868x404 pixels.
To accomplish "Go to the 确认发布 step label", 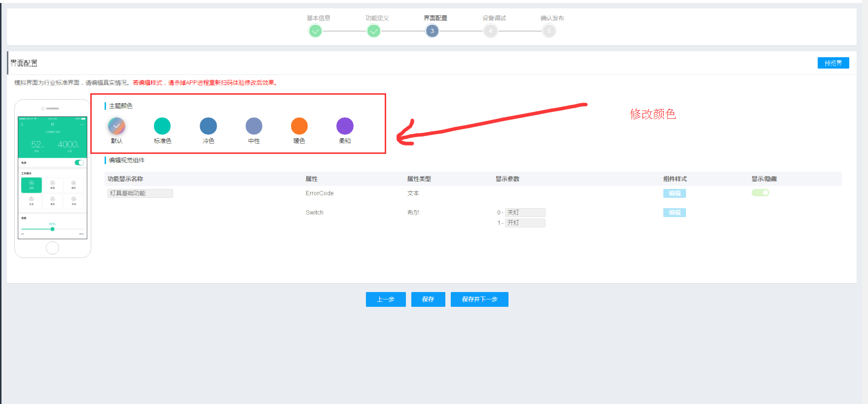I will [552, 18].
